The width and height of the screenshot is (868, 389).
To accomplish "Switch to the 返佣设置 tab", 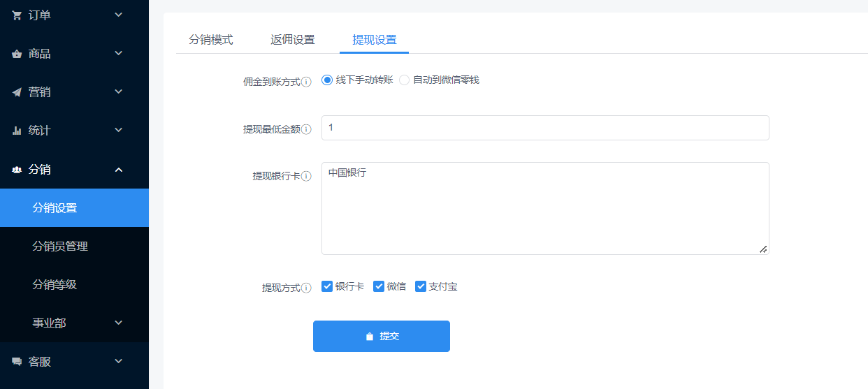I will click(x=293, y=40).
